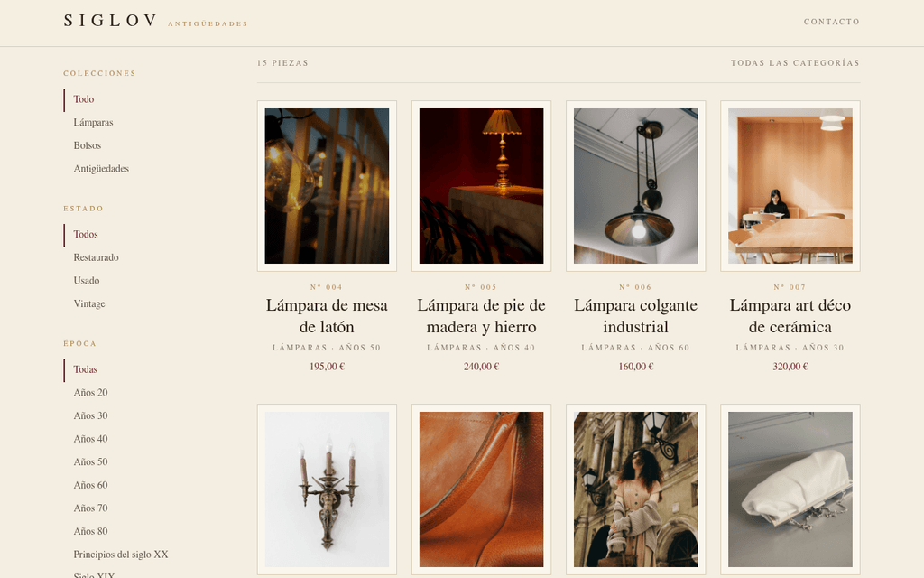The image size is (924, 578).
Task: Filter era by Años 50
Action: point(91,461)
